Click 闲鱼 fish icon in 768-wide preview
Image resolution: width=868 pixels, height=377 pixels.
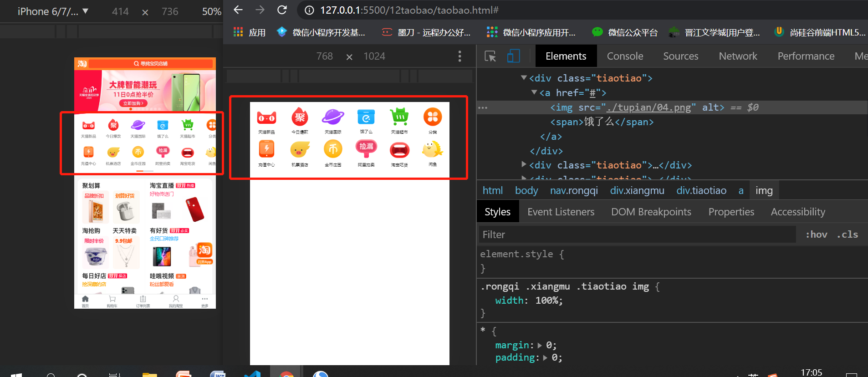click(x=432, y=149)
